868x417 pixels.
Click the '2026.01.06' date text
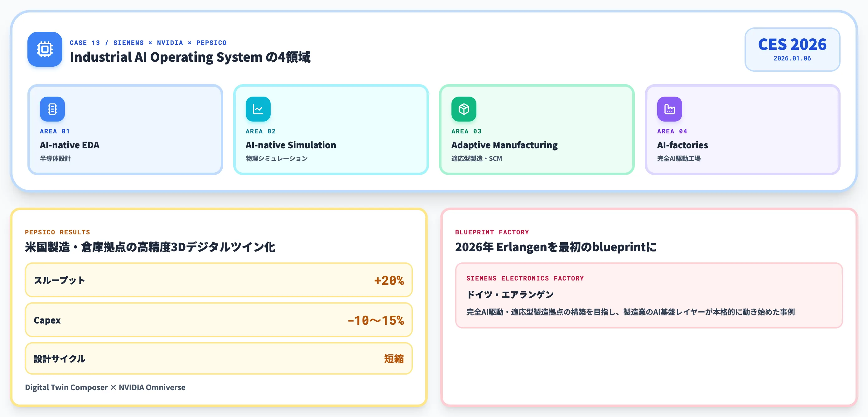click(792, 58)
